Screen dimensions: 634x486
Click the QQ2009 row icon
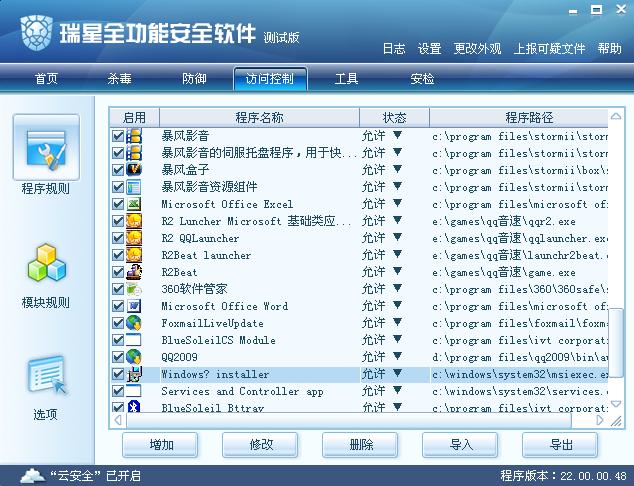point(134,357)
